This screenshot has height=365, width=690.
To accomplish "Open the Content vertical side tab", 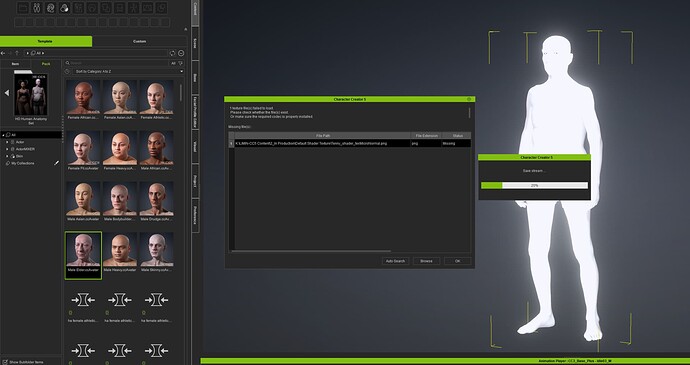I will 195,12.
